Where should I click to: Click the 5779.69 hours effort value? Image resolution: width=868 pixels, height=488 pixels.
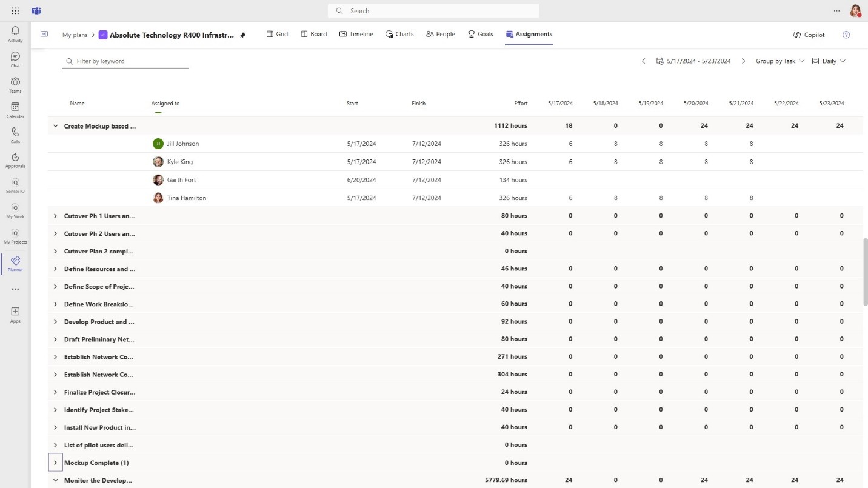tap(506, 480)
